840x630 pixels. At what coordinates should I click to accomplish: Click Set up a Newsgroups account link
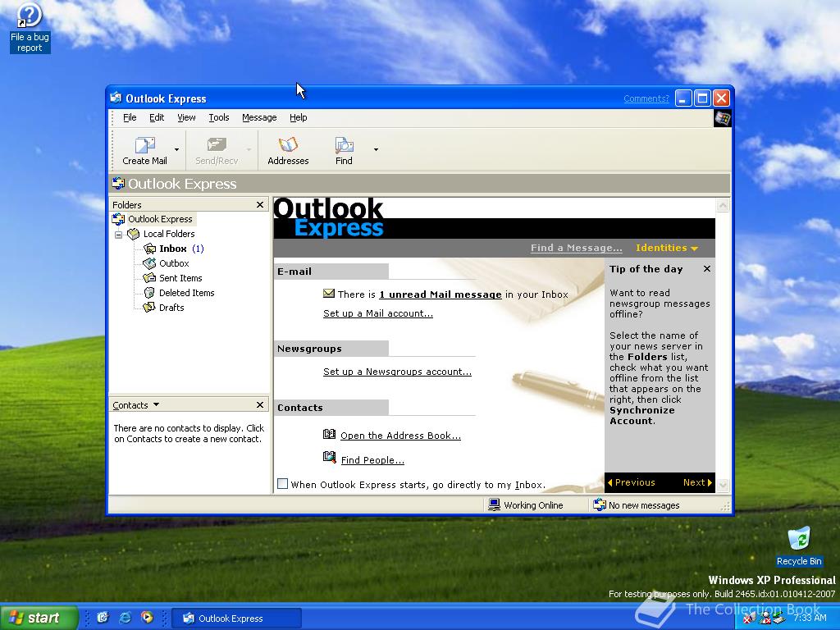(x=397, y=372)
